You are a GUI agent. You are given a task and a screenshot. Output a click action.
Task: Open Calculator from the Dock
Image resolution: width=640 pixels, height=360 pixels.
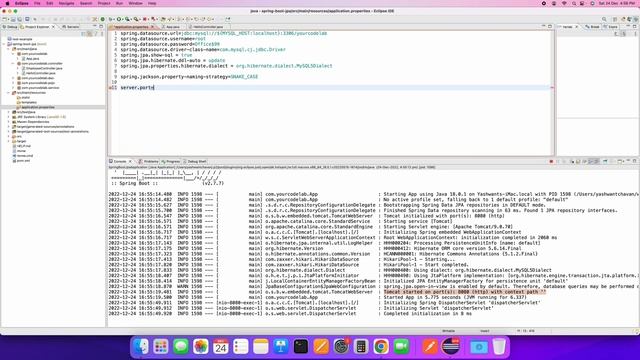coord(361,347)
